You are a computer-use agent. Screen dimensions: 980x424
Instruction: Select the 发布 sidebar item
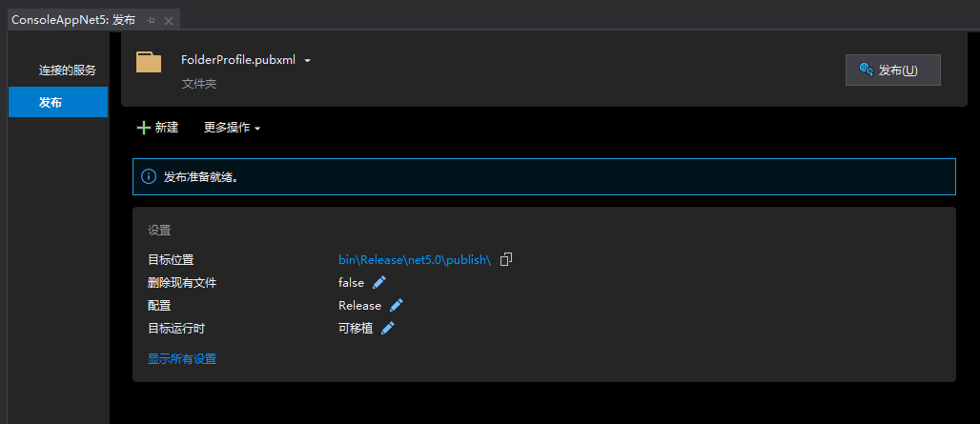(x=57, y=102)
